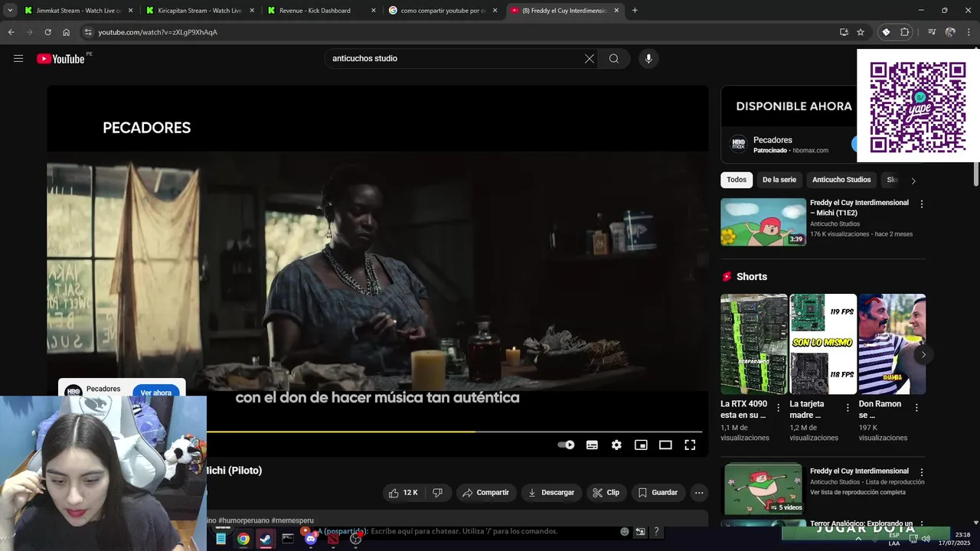Install app icon in address bar
This screenshot has width=980, height=551.
(844, 32)
